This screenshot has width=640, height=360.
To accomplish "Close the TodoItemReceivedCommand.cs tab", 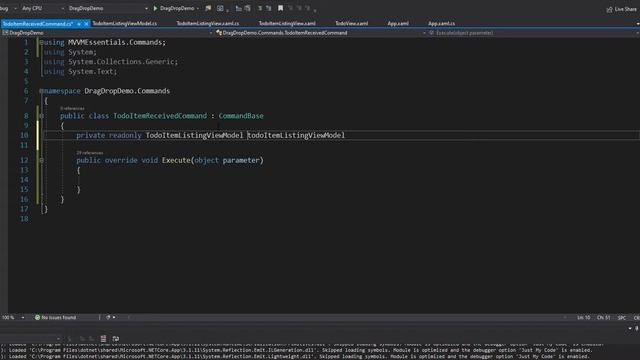I will (x=86, y=24).
